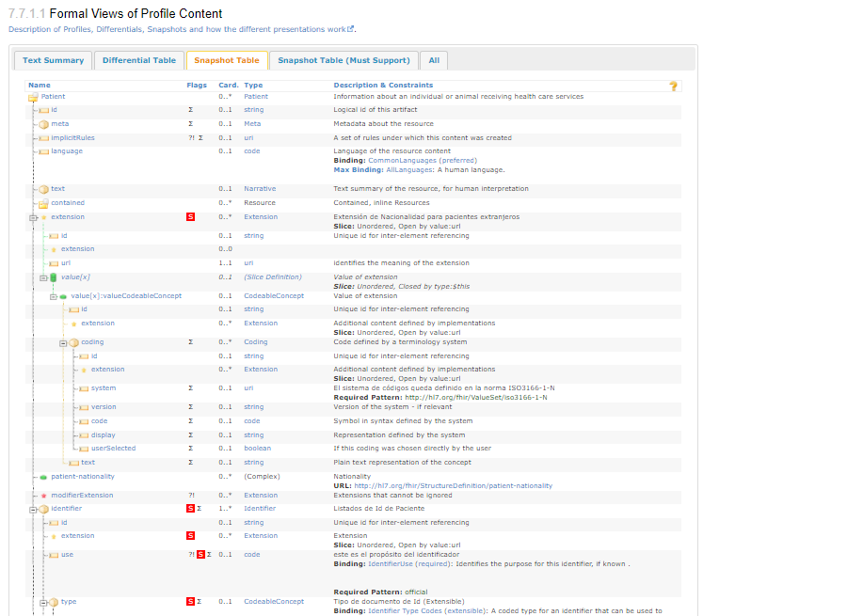The height and width of the screenshot is (616, 847).
Task: Collapse the value[x]:valueCodeableConcept node
Action: [53, 296]
